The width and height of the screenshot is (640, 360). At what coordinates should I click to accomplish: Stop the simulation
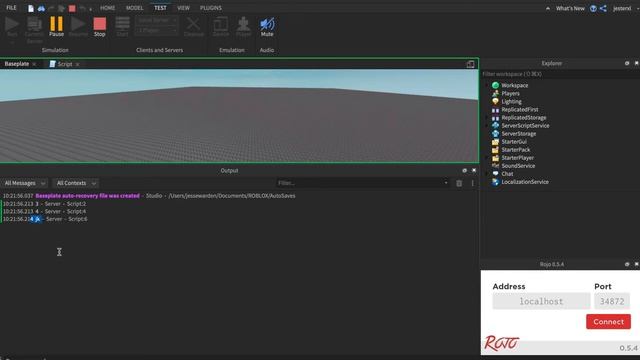[100, 27]
